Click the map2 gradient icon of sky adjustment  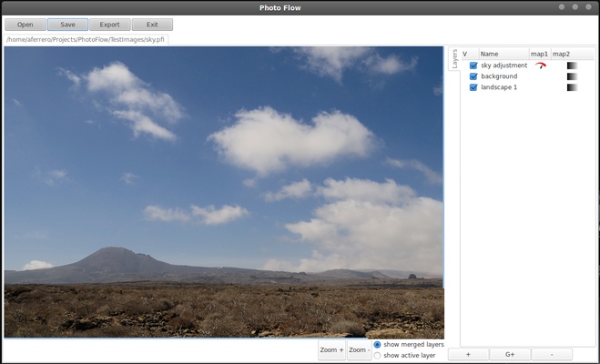click(x=572, y=66)
